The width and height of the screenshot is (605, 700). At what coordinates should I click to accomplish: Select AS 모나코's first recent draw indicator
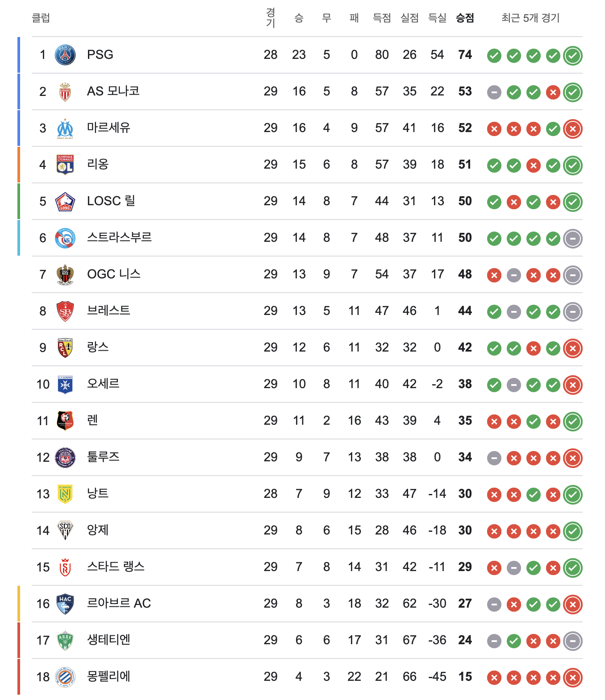pyautogui.click(x=494, y=92)
